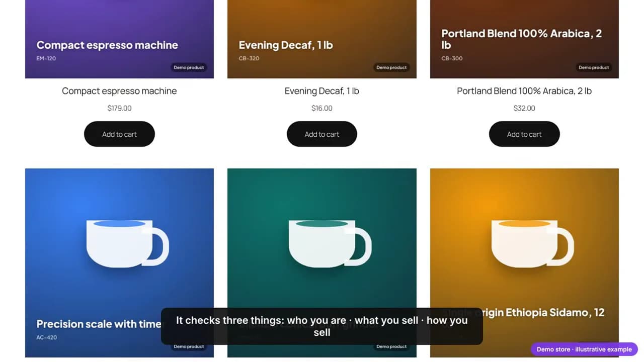Click the Demo product badge on Evening Decaf

click(391, 67)
